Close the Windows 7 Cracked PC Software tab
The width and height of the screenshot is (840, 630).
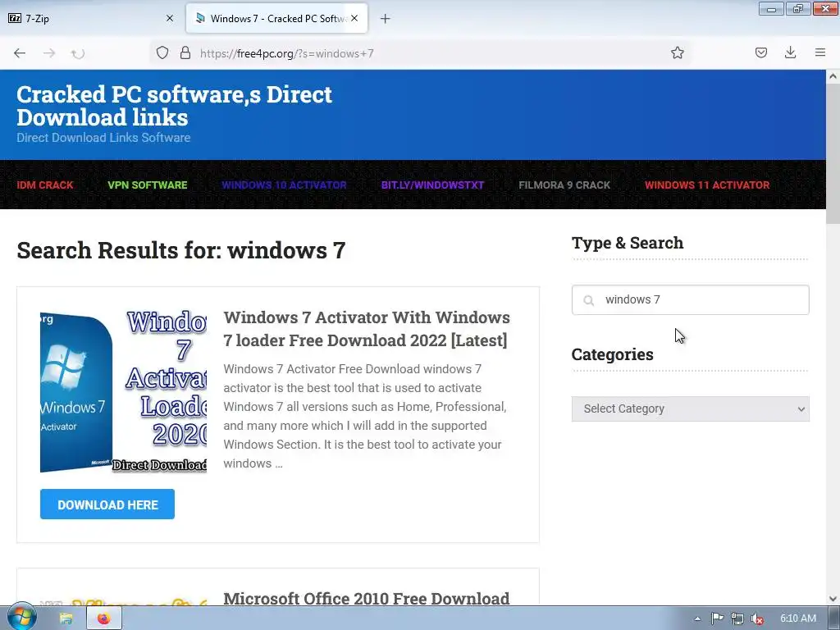pos(354,18)
